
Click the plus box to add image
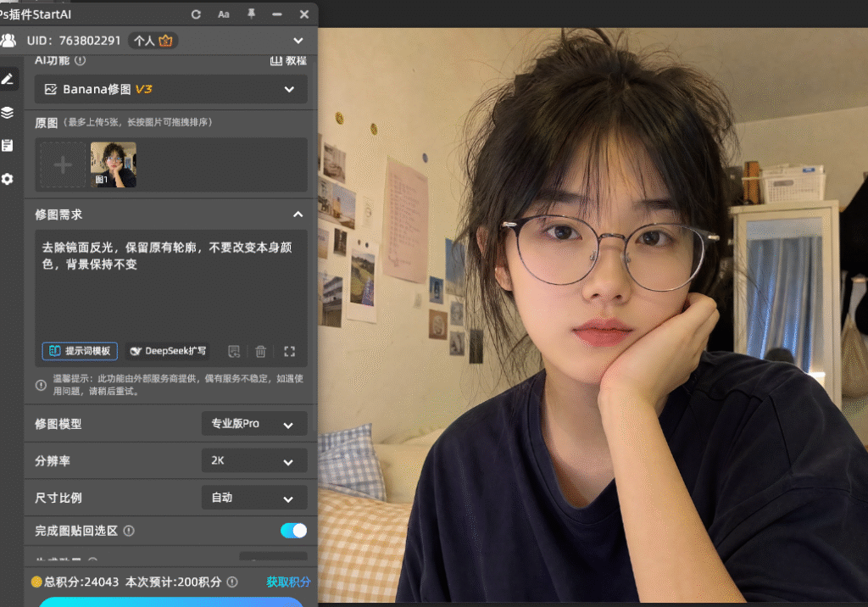(63, 164)
